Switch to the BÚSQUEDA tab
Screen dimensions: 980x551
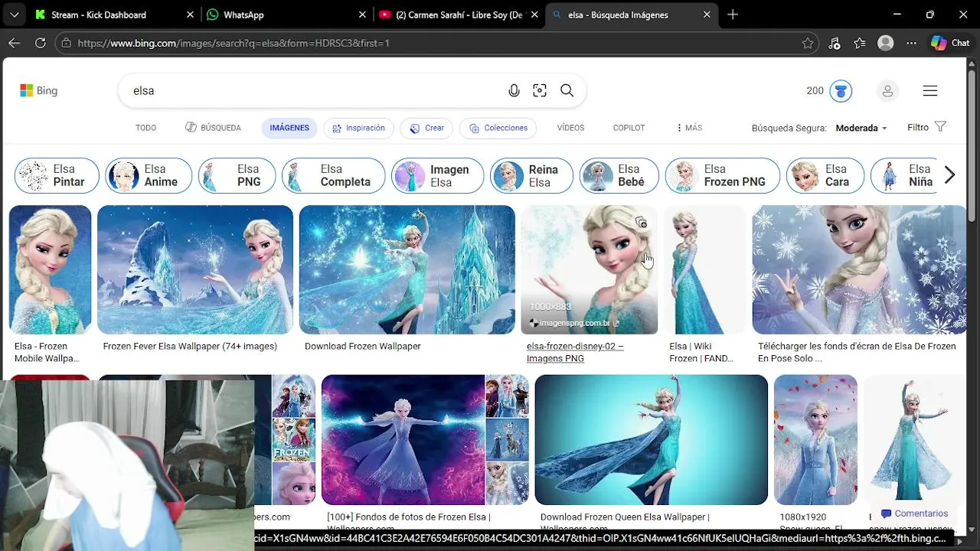coord(213,128)
